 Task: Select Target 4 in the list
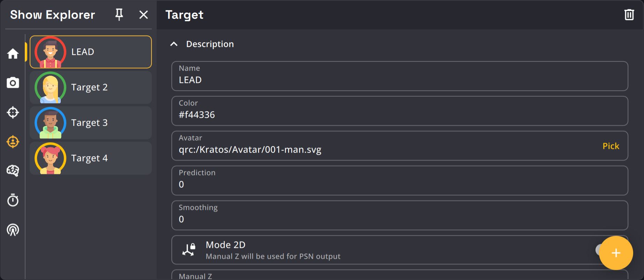pyautogui.click(x=91, y=158)
